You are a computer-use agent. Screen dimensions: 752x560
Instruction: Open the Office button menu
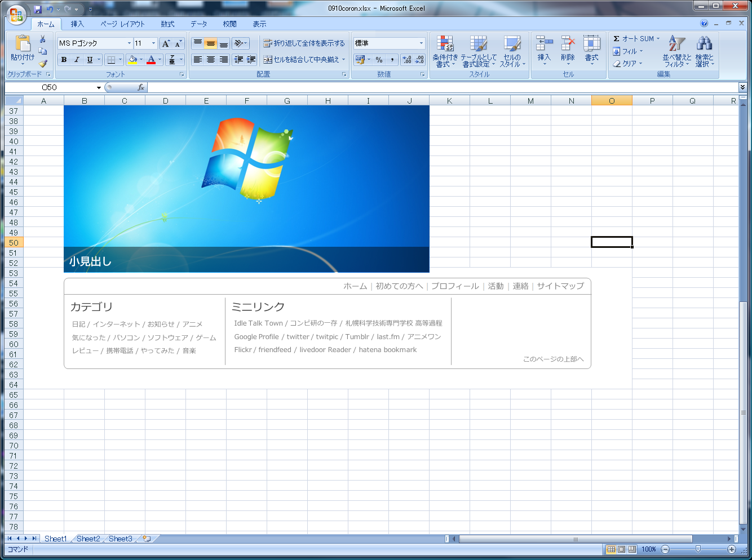pos(16,15)
